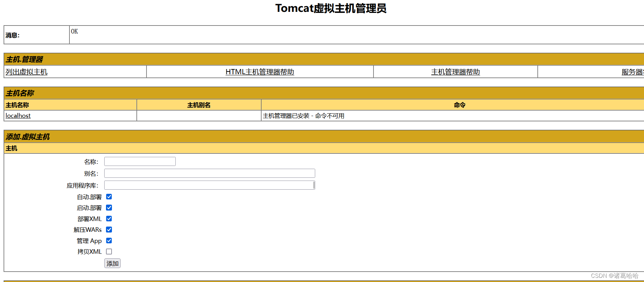Open the 主机管理器帮助 link
This screenshot has height=282, width=644.
455,72
